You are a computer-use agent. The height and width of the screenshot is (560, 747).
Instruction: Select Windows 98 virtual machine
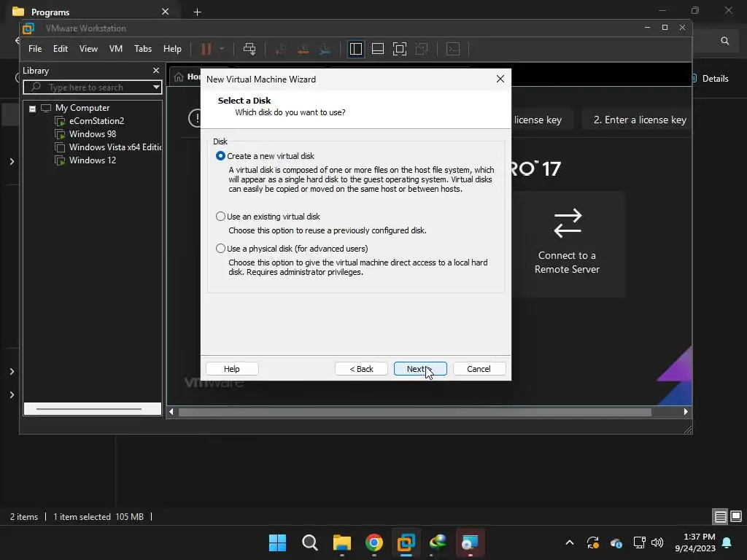click(x=93, y=134)
